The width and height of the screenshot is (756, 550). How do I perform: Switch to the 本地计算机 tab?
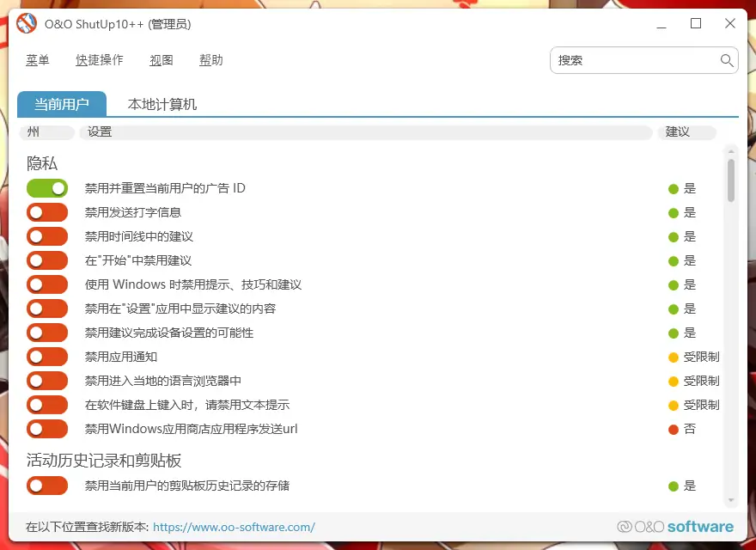(x=162, y=104)
